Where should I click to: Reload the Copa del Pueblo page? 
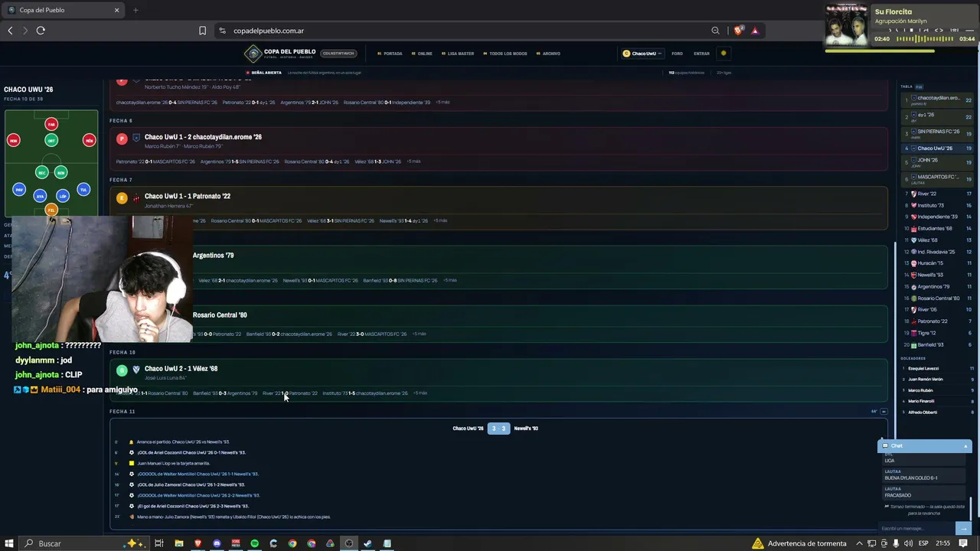[x=41, y=31]
